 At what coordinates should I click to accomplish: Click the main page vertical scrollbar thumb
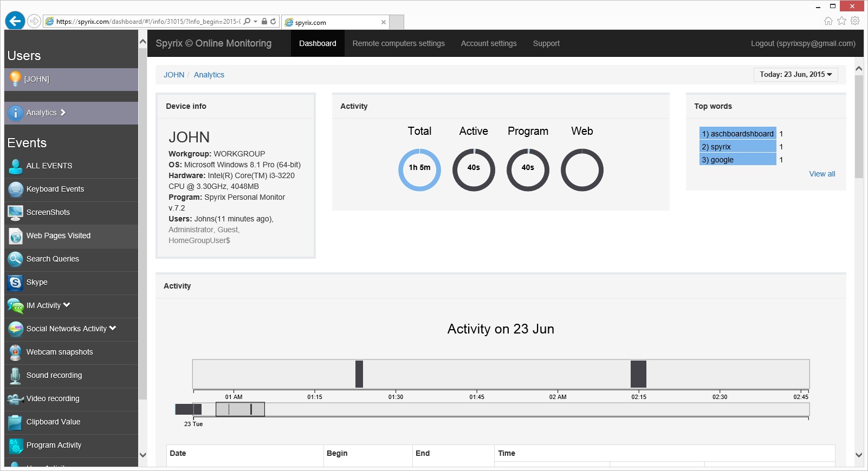click(859, 127)
